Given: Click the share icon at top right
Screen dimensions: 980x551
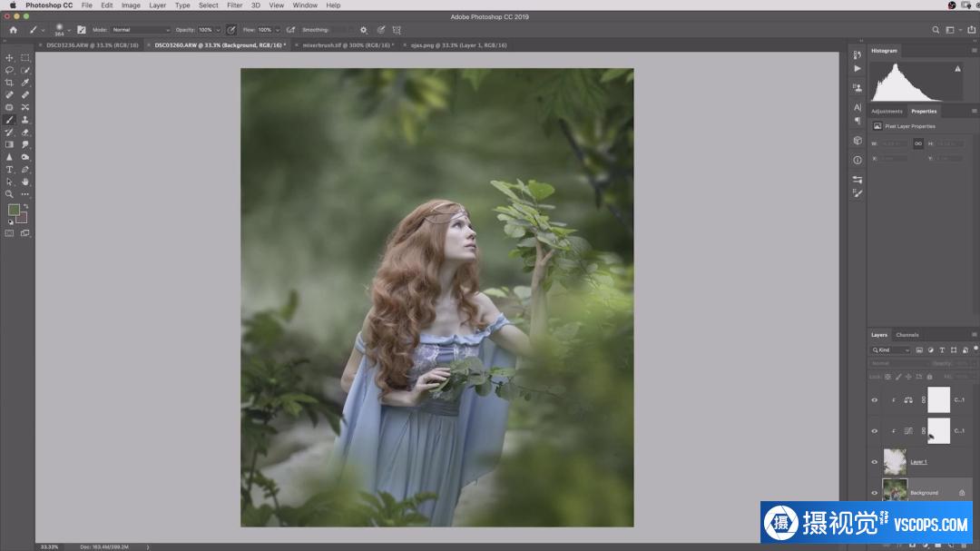Looking at the screenshot, I should 971,29.
